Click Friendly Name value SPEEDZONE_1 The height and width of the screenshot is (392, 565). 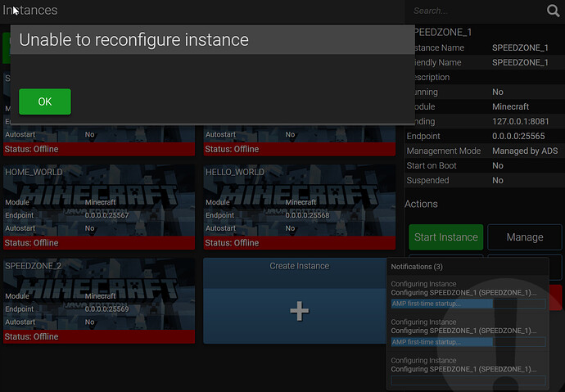pyautogui.click(x=520, y=62)
